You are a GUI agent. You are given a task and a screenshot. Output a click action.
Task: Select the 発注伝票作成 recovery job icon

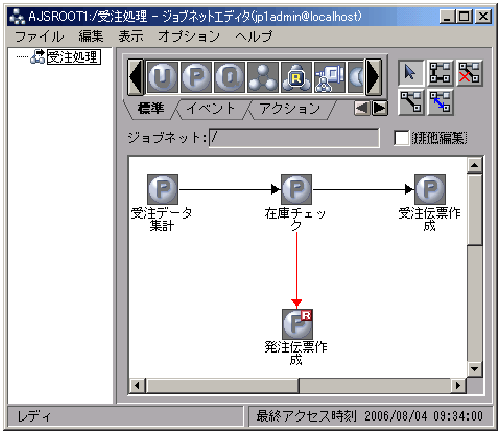pos(297,324)
